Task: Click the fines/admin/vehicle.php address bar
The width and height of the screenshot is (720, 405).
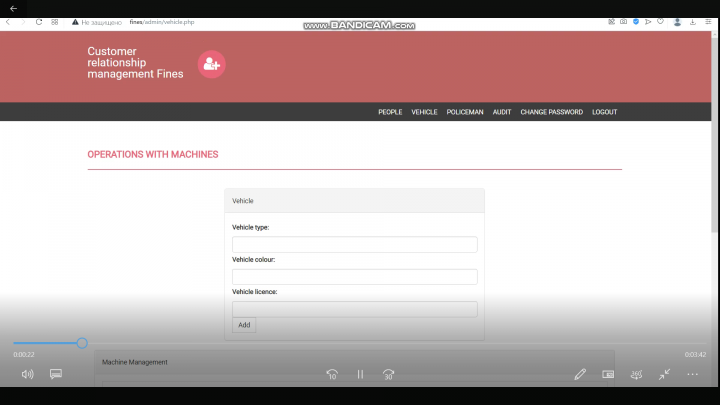Action: pyautogui.click(x=162, y=22)
